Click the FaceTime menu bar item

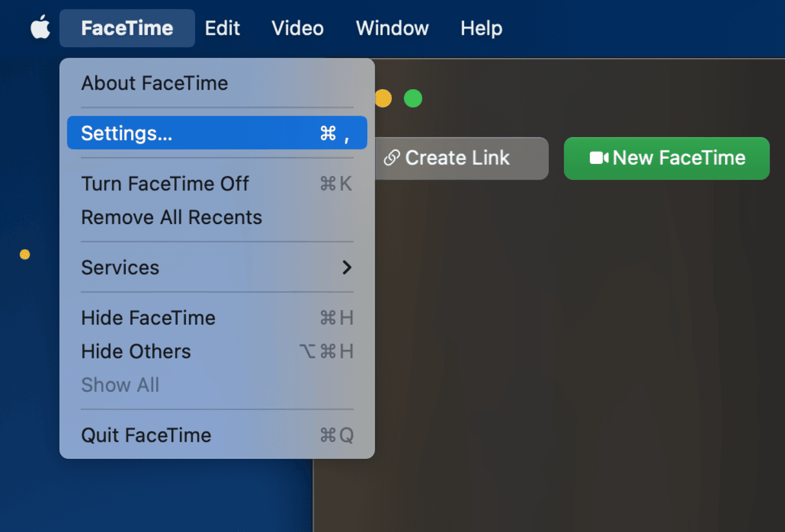click(127, 28)
